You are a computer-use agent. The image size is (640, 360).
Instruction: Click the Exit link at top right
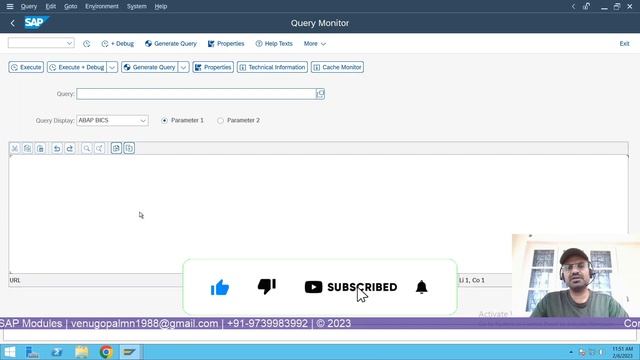pos(624,44)
